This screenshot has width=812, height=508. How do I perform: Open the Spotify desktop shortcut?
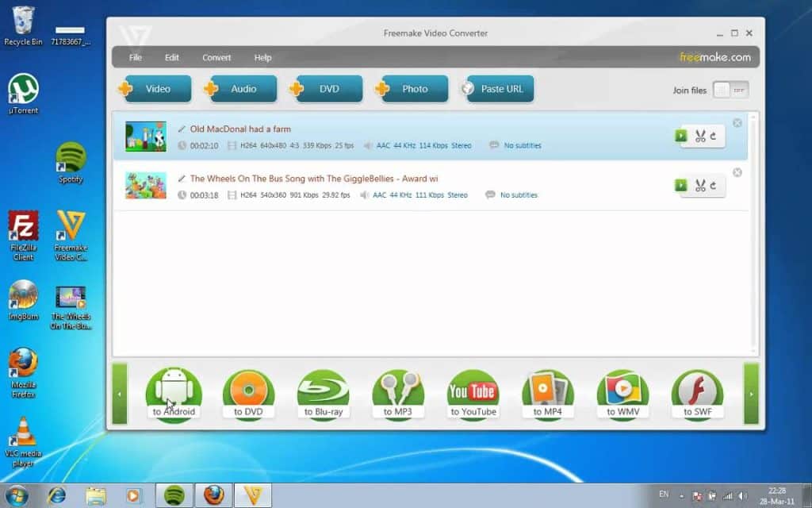[71, 163]
